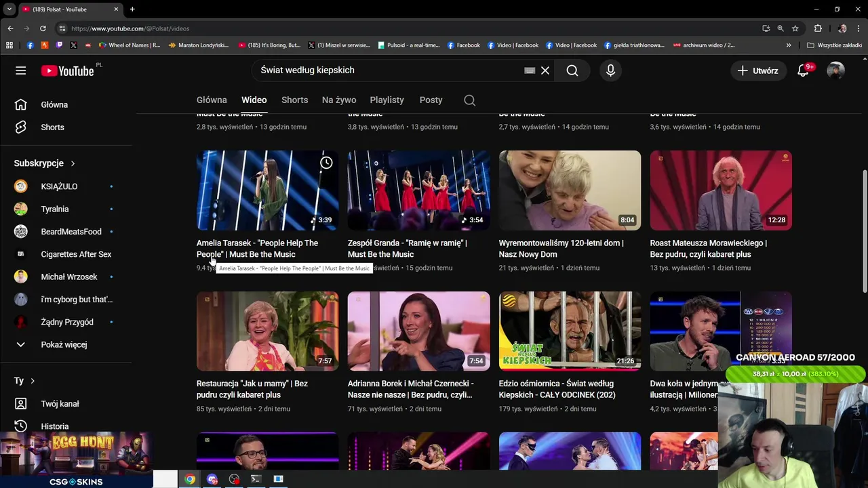Click the Chrome icon in the taskbar
868x488 pixels.
[190, 479]
